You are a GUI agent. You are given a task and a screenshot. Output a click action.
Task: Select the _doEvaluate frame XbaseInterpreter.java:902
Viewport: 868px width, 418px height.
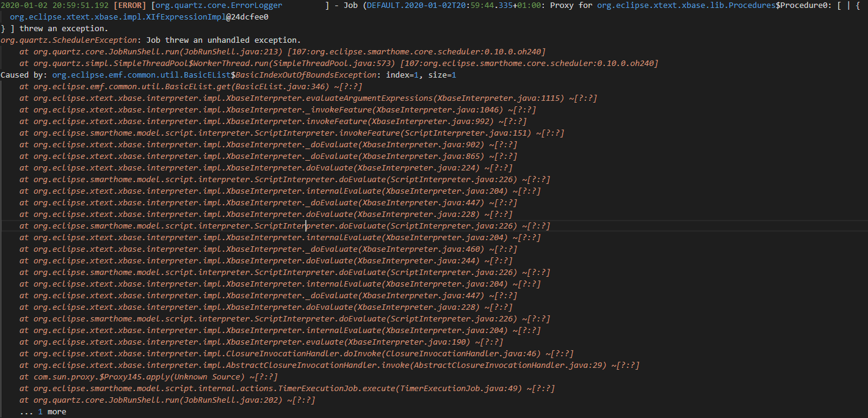tap(269, 145)
